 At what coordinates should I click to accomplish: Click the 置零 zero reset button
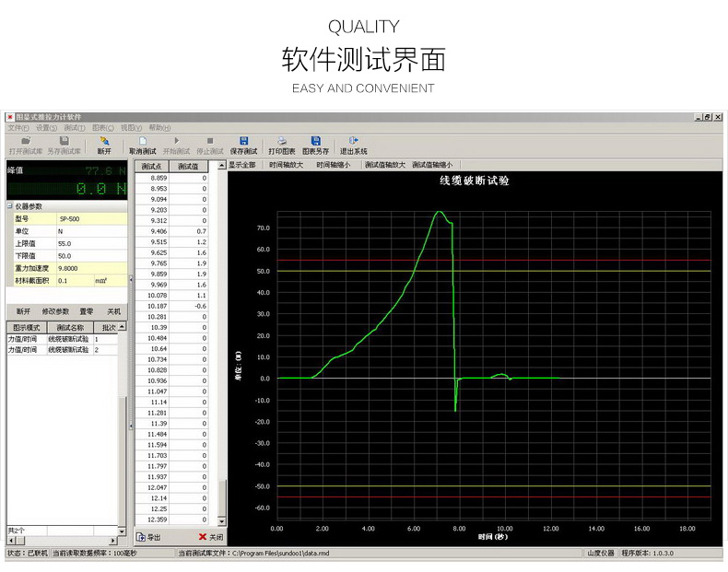86,311
